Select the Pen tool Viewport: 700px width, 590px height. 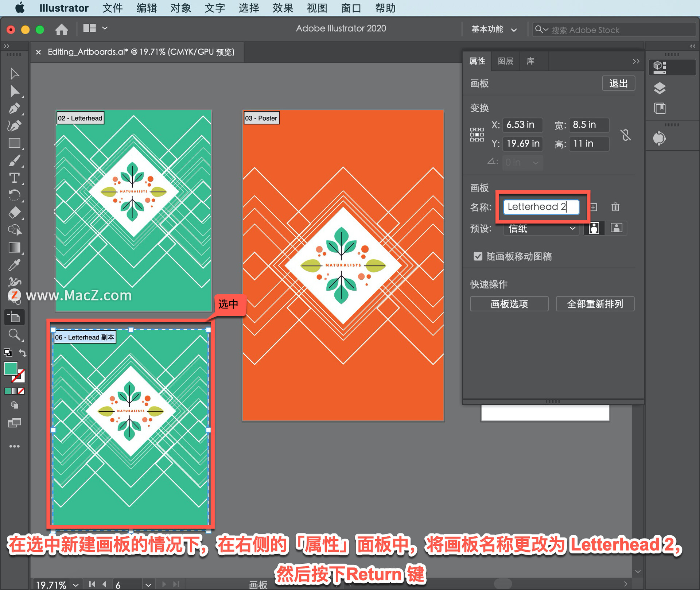(x=14, y=108)
